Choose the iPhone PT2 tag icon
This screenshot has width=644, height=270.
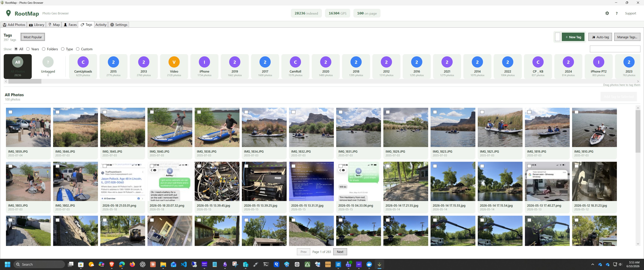[x=599, y=62]
